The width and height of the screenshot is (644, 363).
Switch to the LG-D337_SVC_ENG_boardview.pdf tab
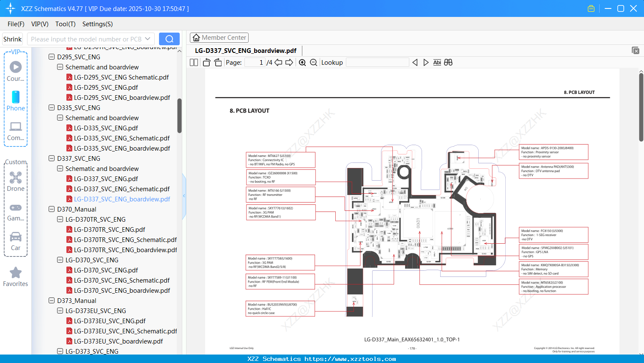click(x=245, y=50)
